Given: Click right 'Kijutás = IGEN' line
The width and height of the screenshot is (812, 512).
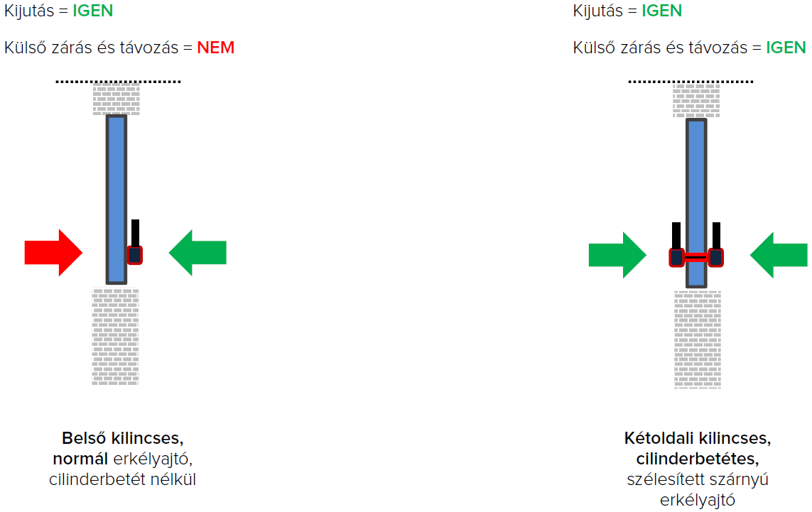Looking at the screenshot, I should click(x=627, y=11).
